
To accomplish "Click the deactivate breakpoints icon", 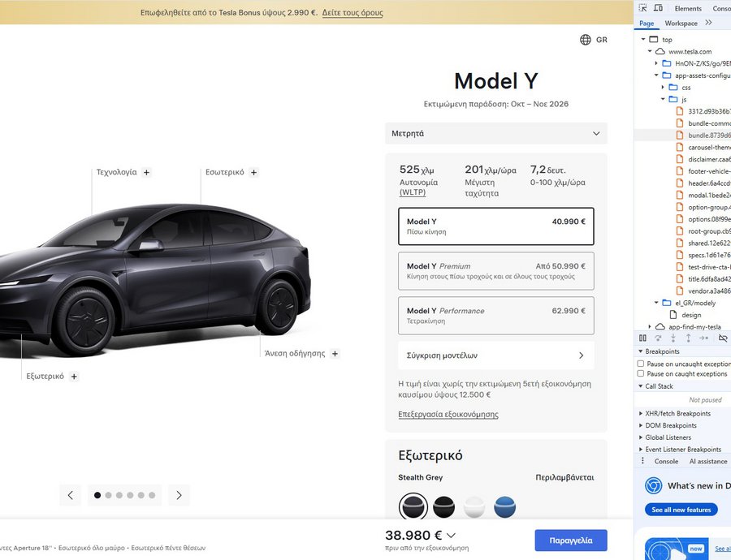I will click(x=723, y=338).
